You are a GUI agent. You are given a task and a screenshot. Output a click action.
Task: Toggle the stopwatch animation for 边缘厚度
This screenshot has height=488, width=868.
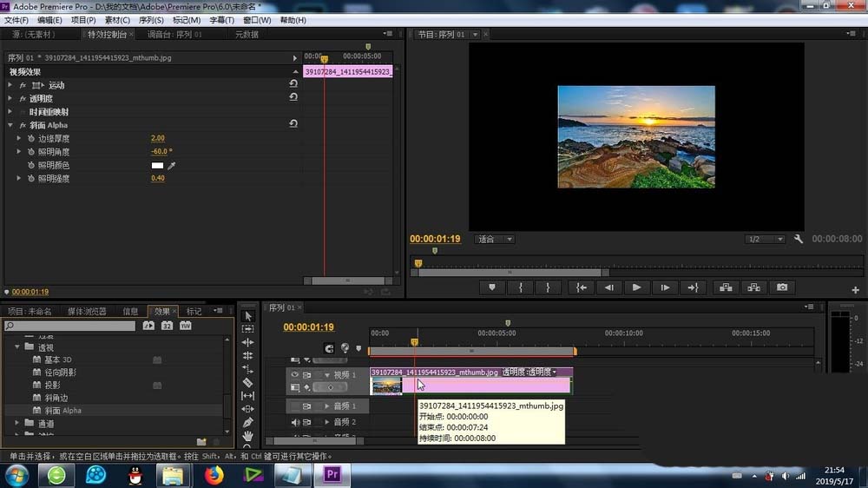[x=30, y=138]
